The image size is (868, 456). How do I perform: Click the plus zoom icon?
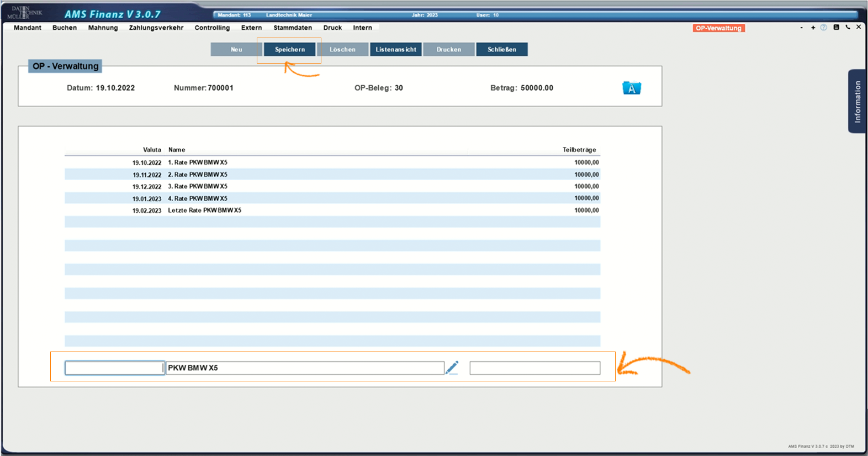tap(813, 28)
